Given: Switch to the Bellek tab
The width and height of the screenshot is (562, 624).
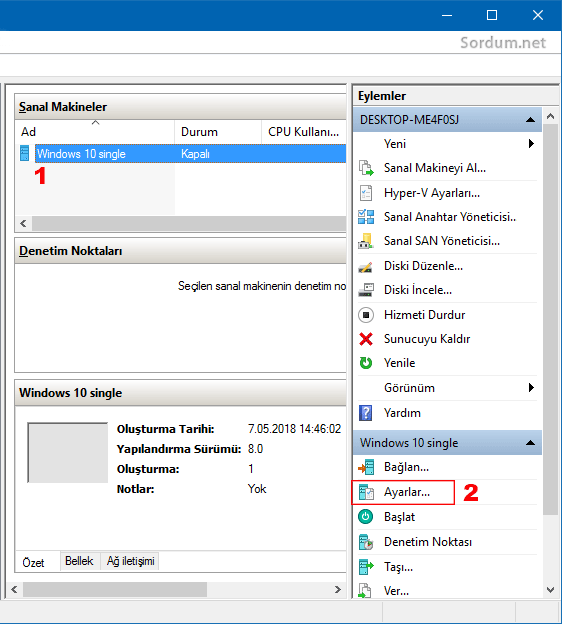Looking at the screenshot, I should click(79, 561).
